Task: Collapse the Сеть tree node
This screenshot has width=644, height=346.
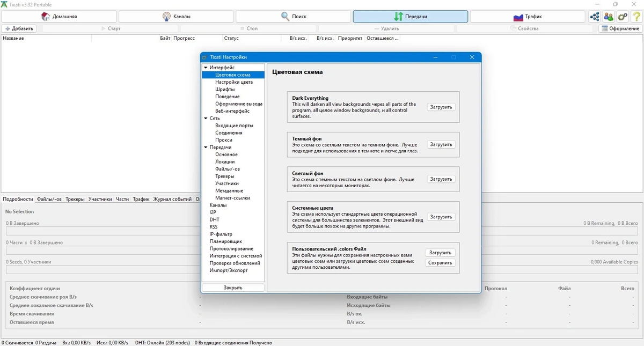Action: pos(205,119)
